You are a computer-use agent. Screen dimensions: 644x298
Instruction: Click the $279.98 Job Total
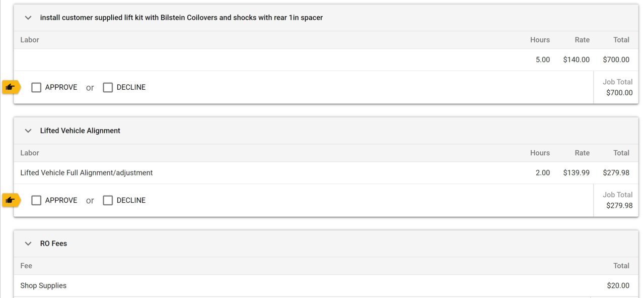619,206
